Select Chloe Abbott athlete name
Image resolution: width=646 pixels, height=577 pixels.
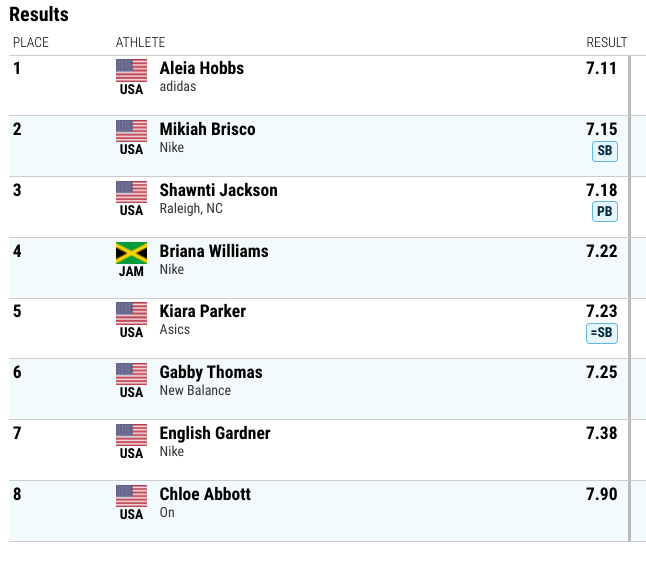[205, 494]
